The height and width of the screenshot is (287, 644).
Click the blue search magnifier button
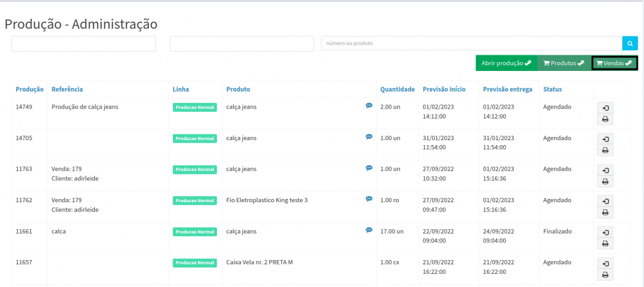click(x=630, y=43)
